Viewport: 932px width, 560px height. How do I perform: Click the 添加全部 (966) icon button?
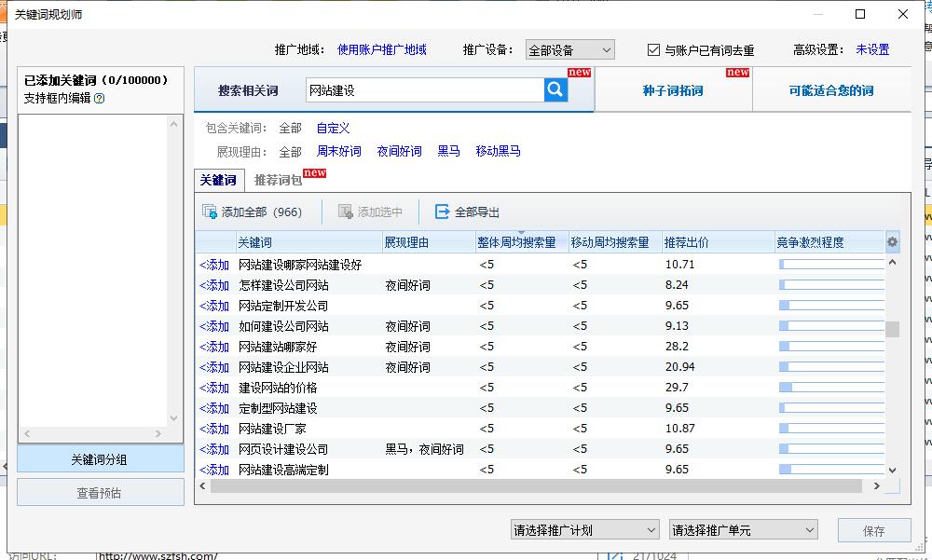tap(211, 212)
